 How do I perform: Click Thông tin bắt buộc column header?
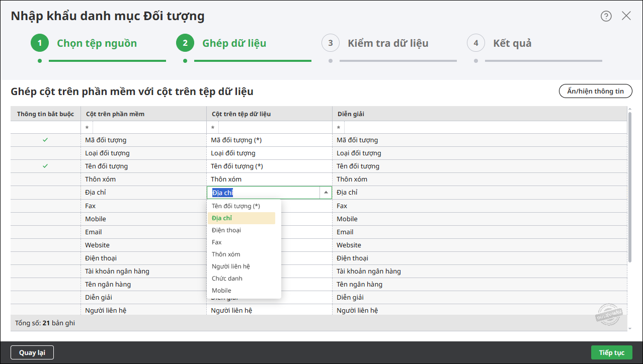pyautogui.click(x=46, y=114)
